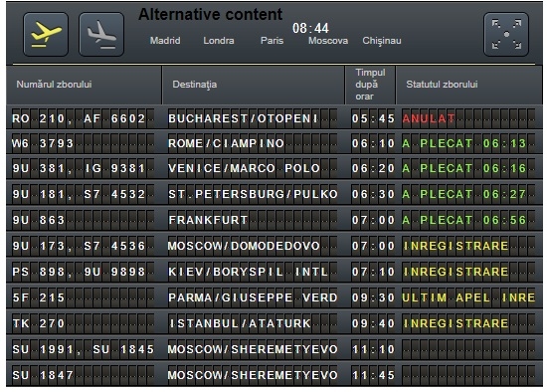Choose the Paris city link
547x392 pixels.
[x=272, y=41]
